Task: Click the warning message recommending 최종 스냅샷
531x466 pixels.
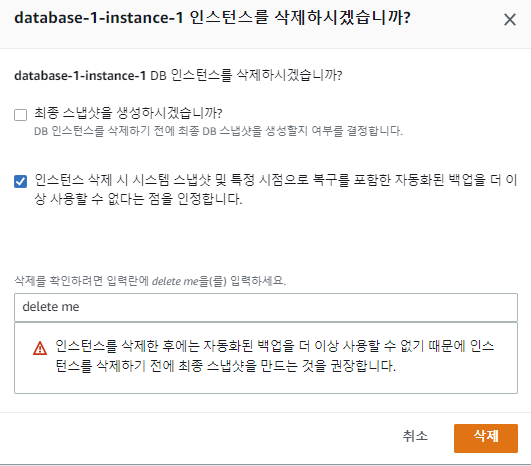Action: [x=275, y=356]
